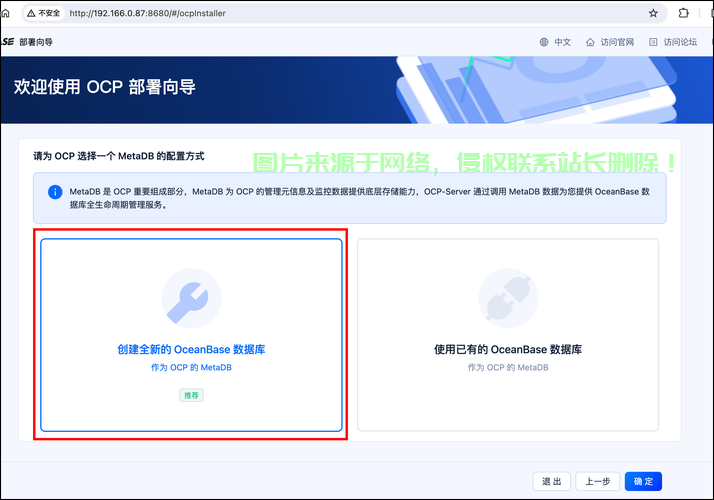Screen dimensions: 714x500
Task: Click the insecure-site warning badge
Action: click(44, 13)
